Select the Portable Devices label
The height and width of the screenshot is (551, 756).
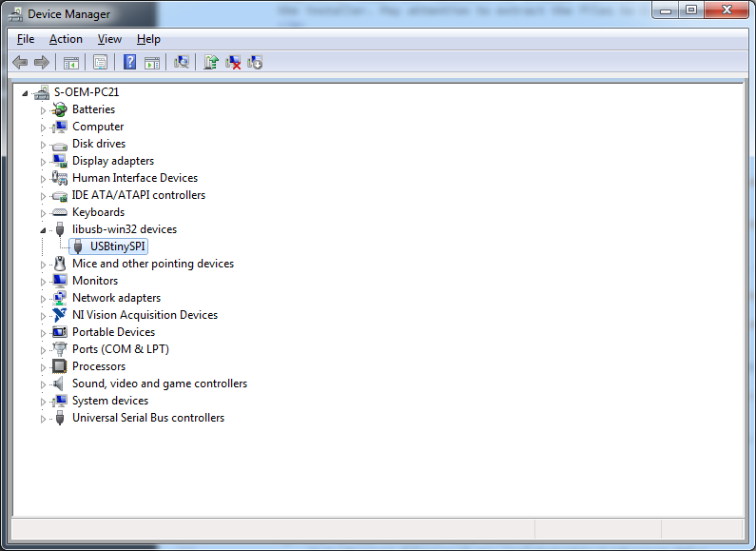[x=114, y=332]
